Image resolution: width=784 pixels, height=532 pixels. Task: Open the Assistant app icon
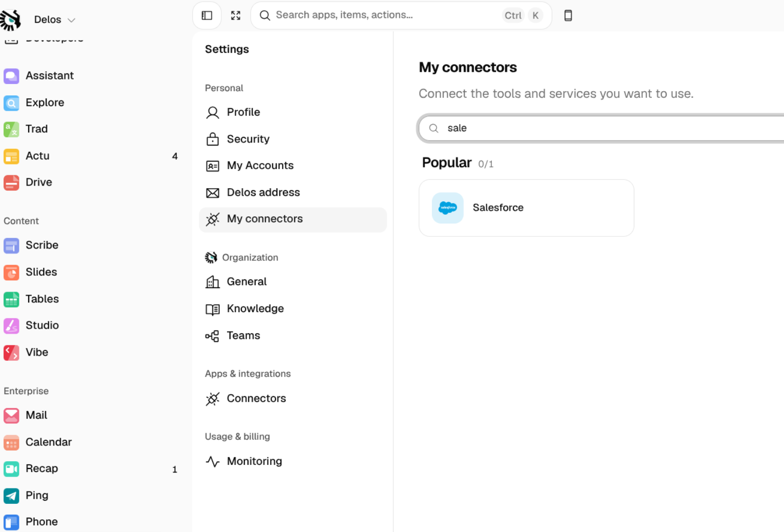point(11,76)
